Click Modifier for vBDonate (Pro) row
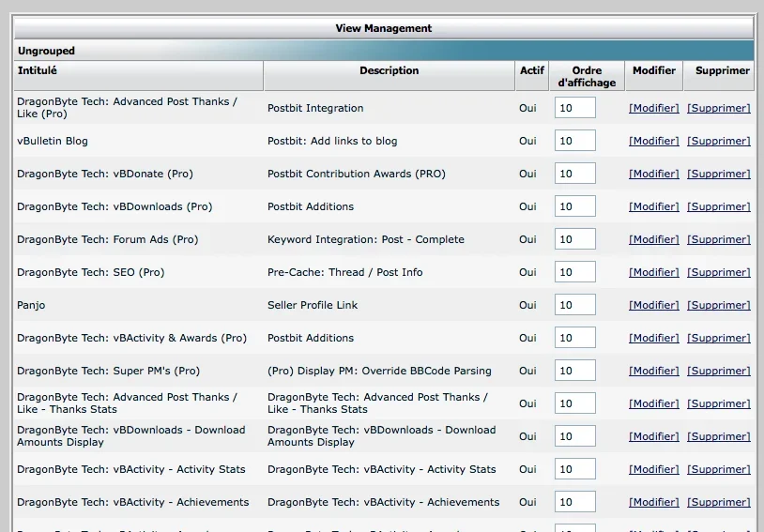 pyautogui.click(x=653, y=174)
